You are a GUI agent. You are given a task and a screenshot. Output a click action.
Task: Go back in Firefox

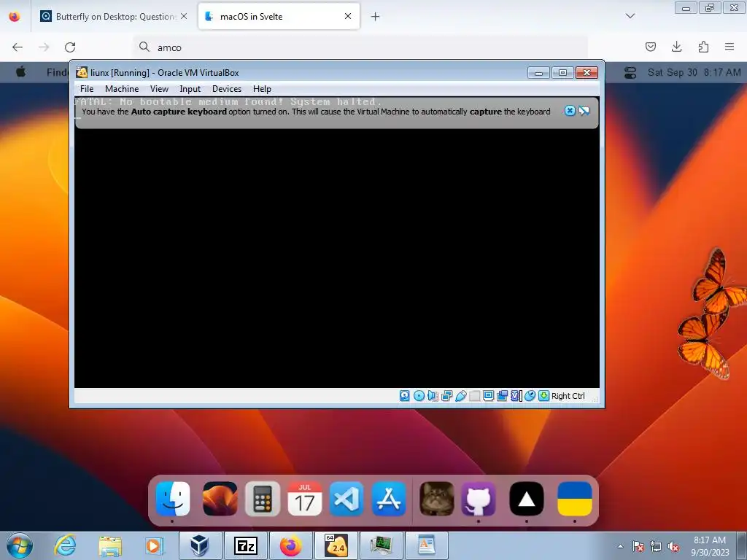[x=18, y=47]
